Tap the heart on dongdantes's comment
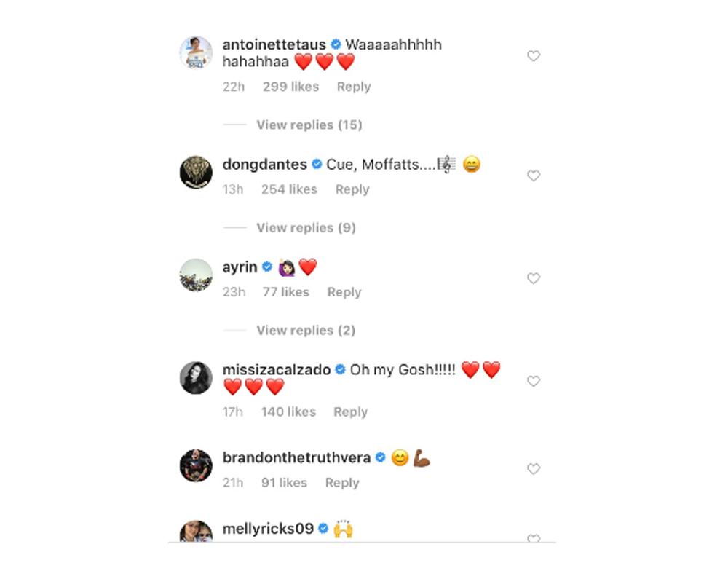Viewport: 728px width, 571px height. coord(534,176)
